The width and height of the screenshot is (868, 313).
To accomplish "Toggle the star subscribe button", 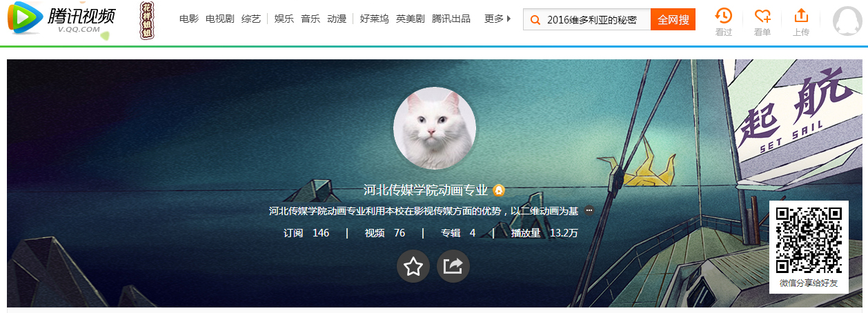I will coord(413,266).
